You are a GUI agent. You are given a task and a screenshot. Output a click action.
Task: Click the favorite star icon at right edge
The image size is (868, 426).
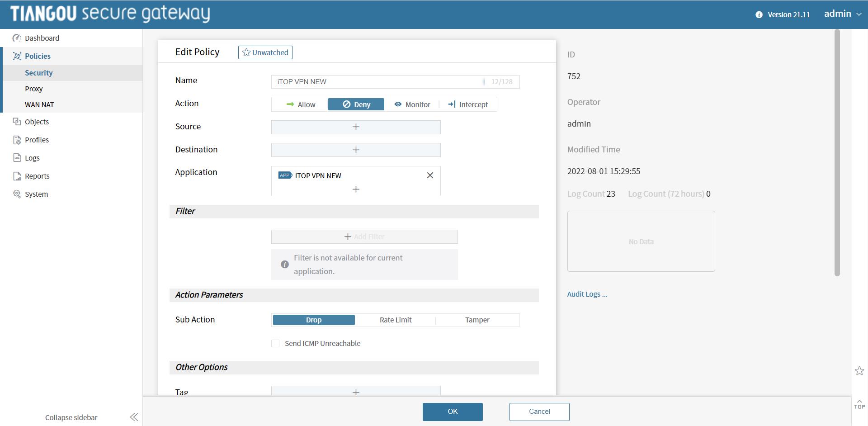click(x=859, y=371)
